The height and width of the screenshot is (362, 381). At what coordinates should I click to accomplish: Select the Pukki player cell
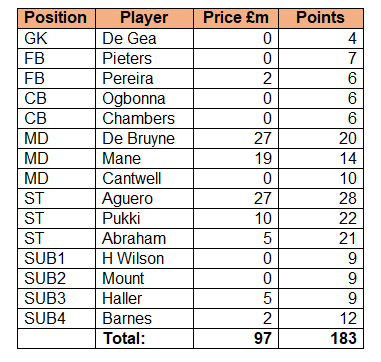(144, 218)
